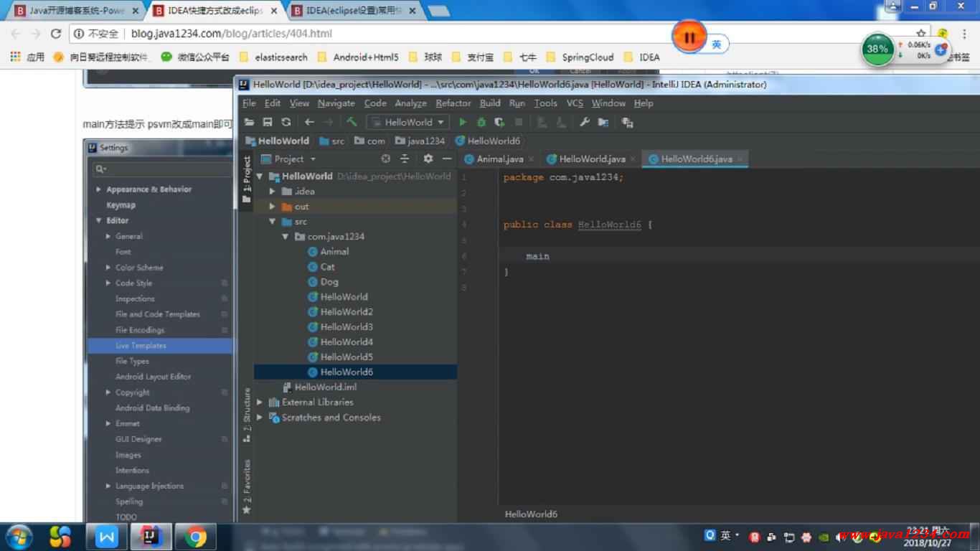Click the Back navigation arrow in IntelliJ toolbar
Screen dimensions: 980x551
309,123
